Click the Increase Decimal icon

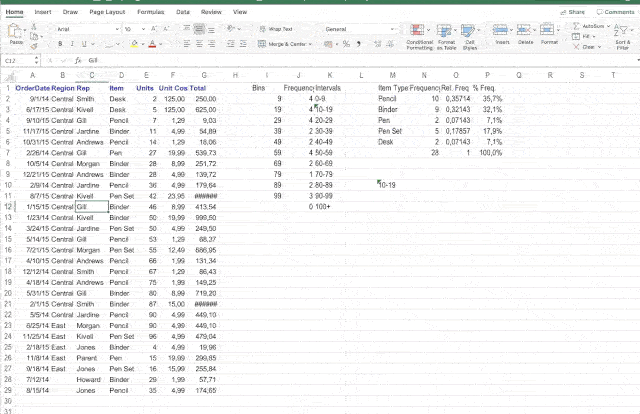click(378, 44)
